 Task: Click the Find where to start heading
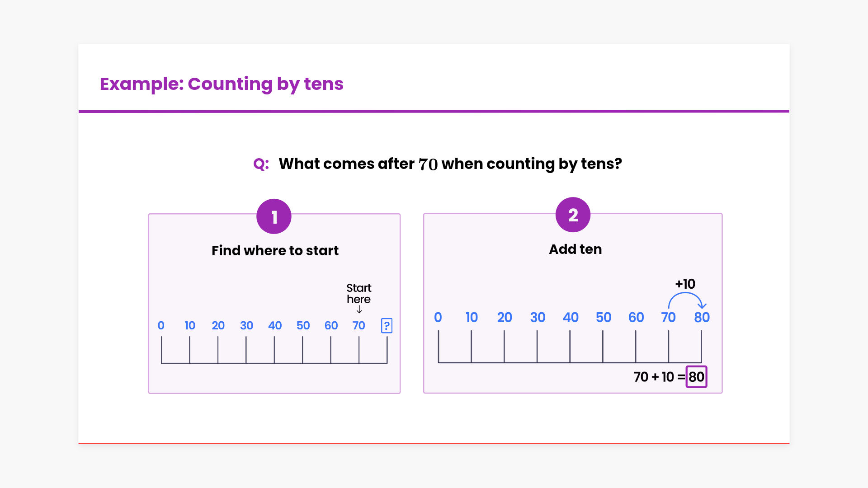click(x=275, y=250)
